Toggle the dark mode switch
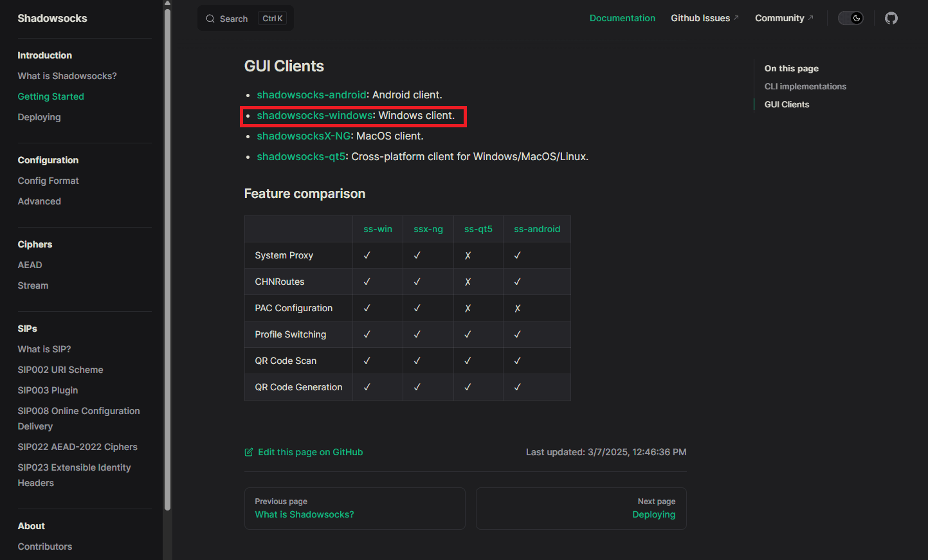The image size is (928, 560). pyautogui.click(x=850, y=18)
